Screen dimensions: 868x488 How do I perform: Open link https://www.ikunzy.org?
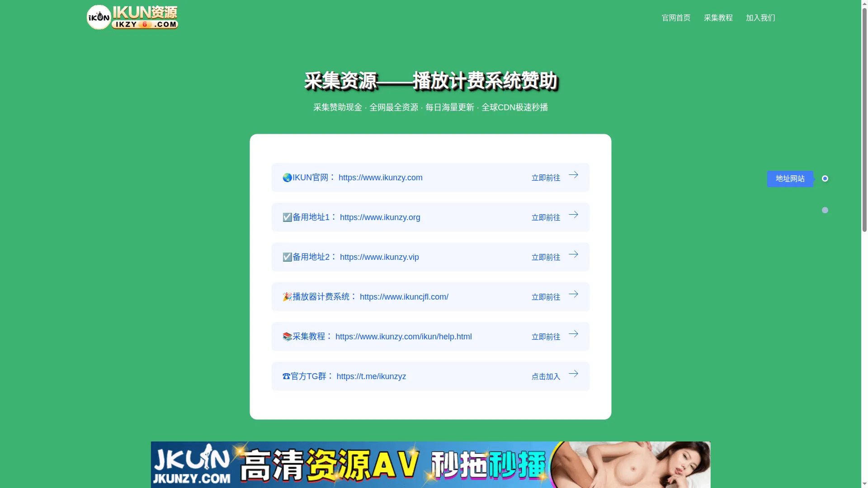[380, 217]
